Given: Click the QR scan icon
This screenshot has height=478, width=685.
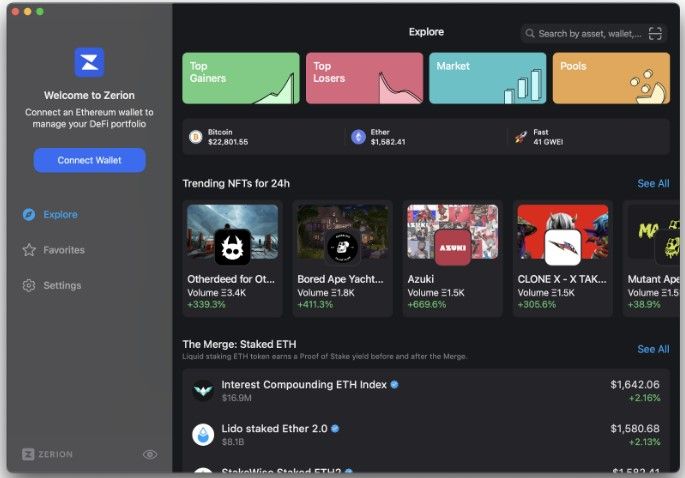Looking at the screenshot, I should [x=655, y=34].
